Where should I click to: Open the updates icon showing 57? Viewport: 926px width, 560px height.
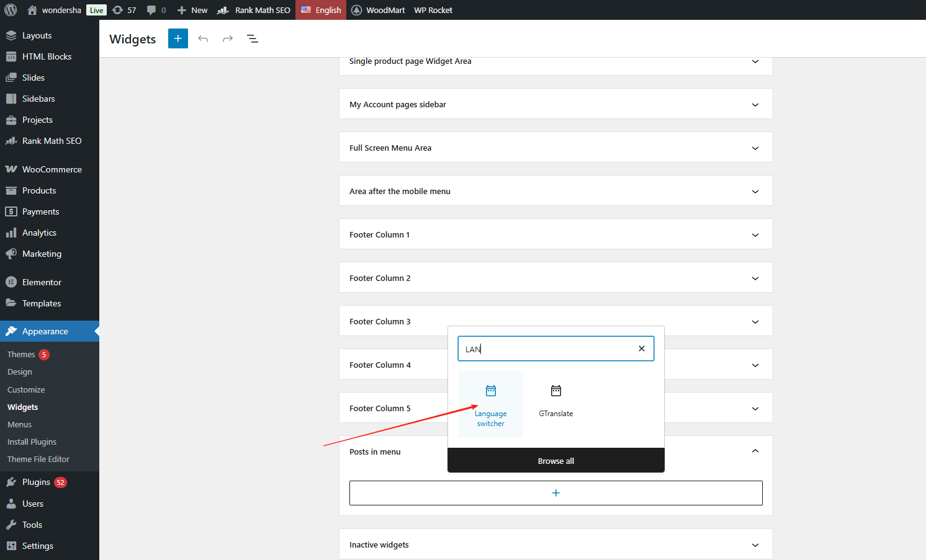pyautogui.click(x=124, y=10)
